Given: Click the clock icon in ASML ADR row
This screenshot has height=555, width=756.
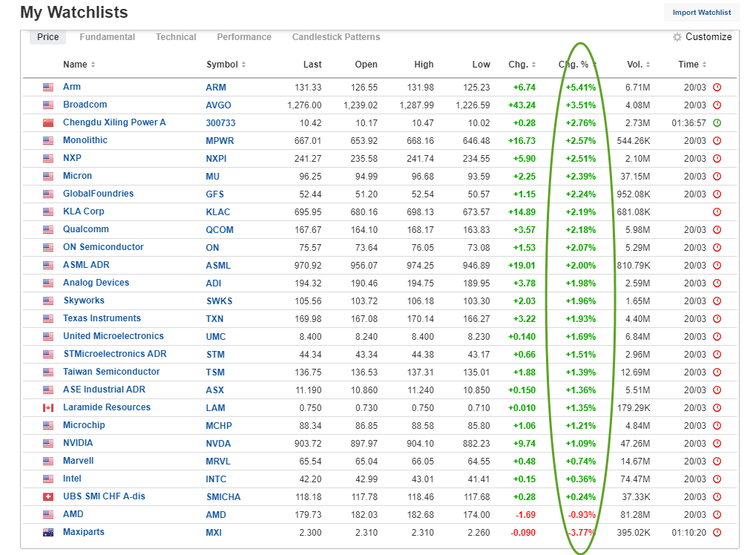Looking at the screenshot, I should (717, 265).
